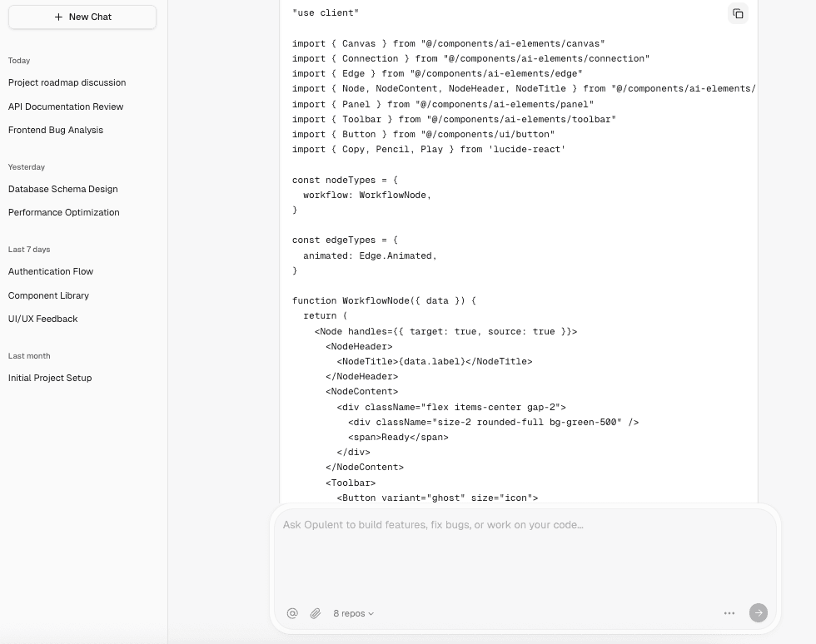Viewport: 816px width, 644px height.
Task: Open API Documentation Review chat
Action: pos(66,107)
